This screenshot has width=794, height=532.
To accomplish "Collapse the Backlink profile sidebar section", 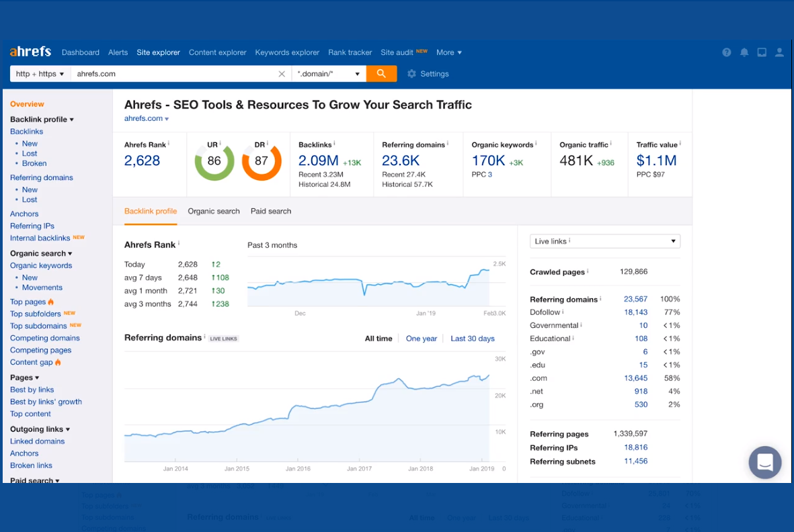I will click(42, 120).
